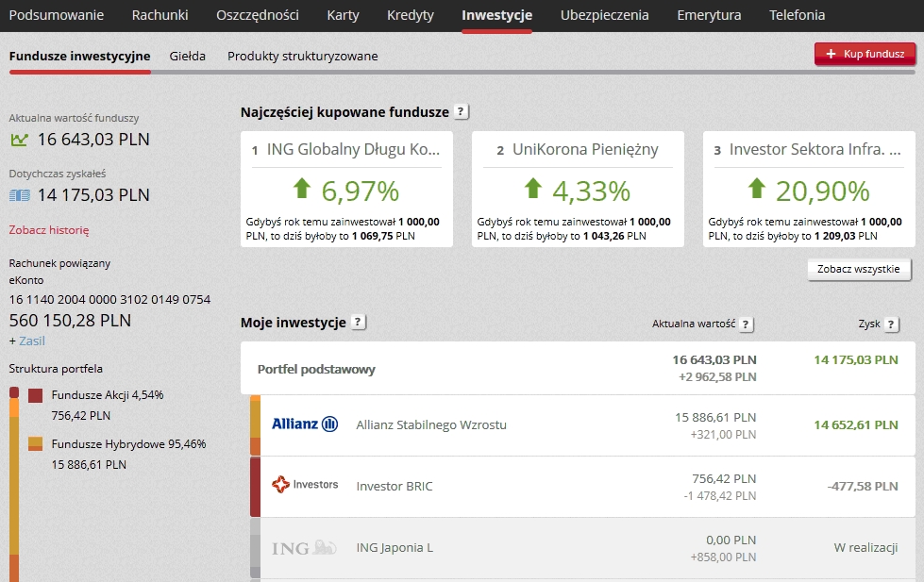The height and width of the screenshot is (582, 924).
Task: Open the Podsumowanie menu
Action: tap(57, 15)
